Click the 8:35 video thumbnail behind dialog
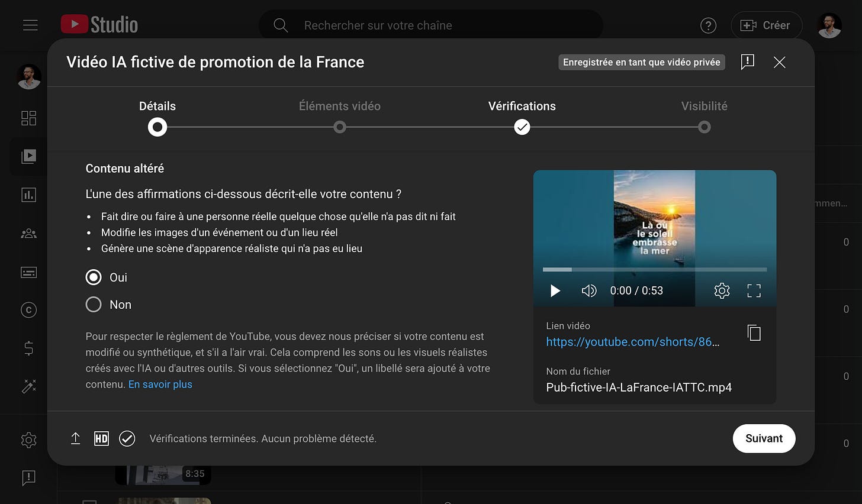 (163, 474)
